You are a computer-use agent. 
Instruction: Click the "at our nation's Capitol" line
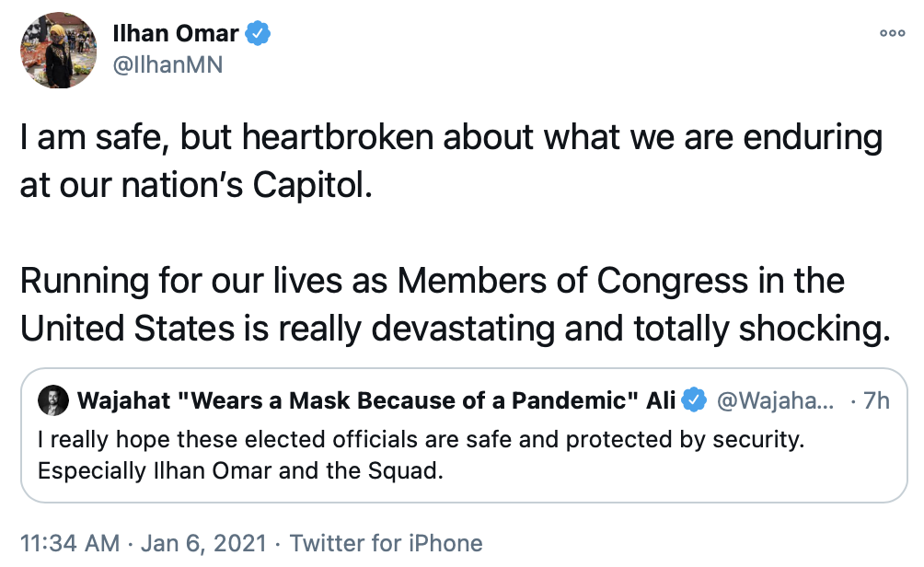pyautogui.click(x=197, y=184)
